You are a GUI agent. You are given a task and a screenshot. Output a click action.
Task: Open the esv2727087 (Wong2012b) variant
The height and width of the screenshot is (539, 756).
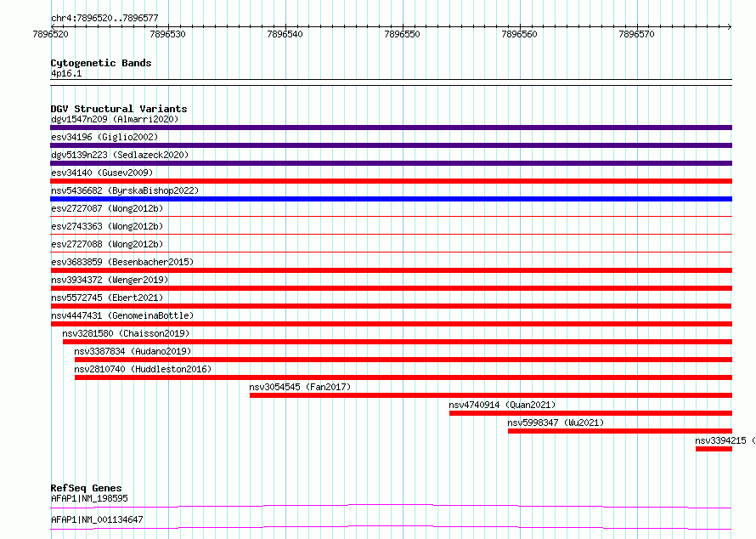[x=391, y=216]
